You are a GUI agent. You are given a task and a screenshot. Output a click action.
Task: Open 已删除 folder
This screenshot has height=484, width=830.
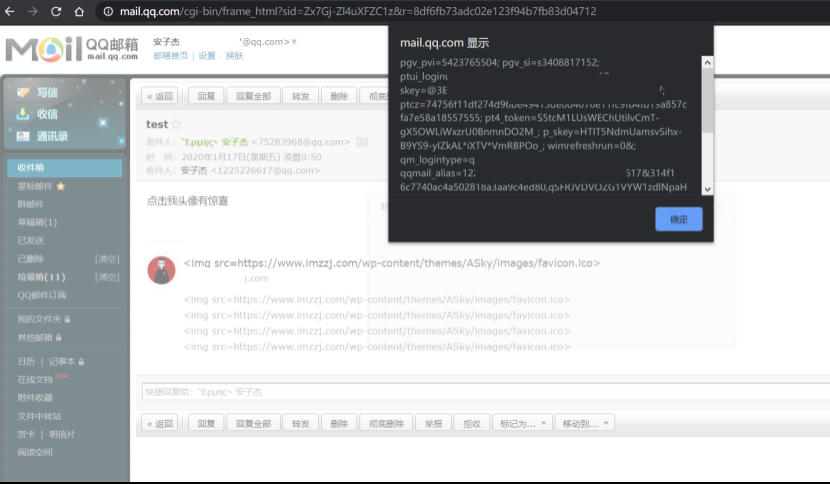pyautogui.click(x=31, y=259)
